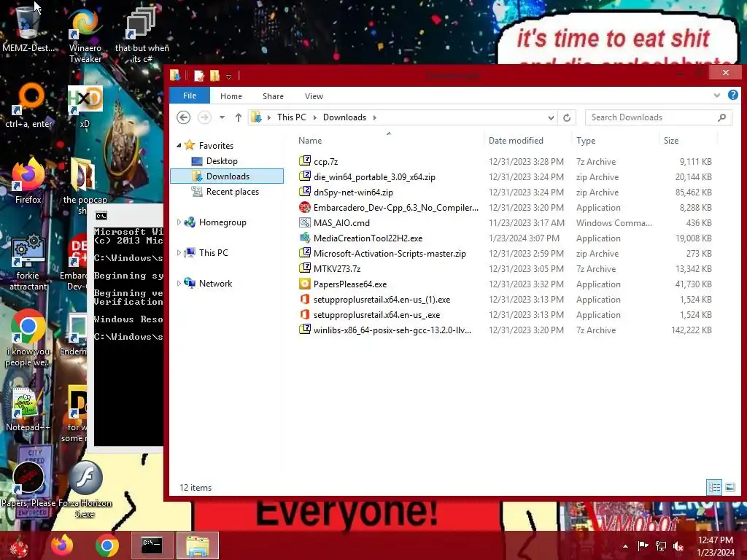This screenshot has height=560, width=747.
Task: Launch Notepad++ from the desktop
Action: coord(28,410)
